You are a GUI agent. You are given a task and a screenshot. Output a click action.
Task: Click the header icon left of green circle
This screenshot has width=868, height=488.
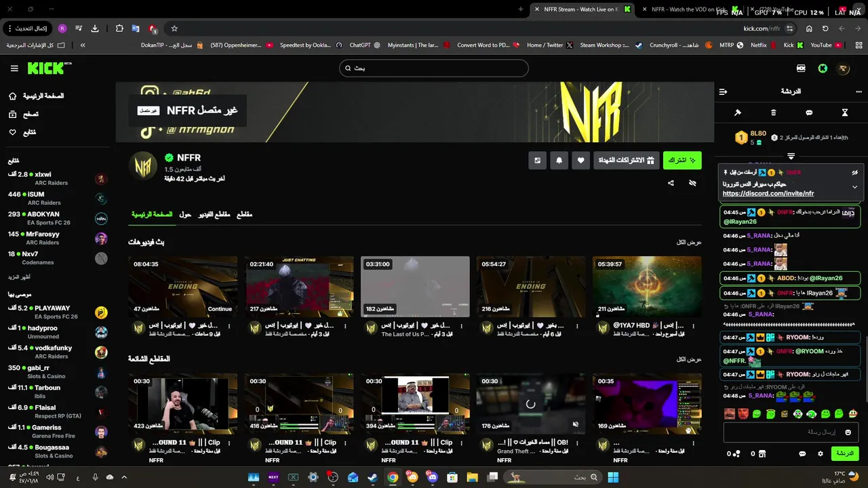pos(801,68)
